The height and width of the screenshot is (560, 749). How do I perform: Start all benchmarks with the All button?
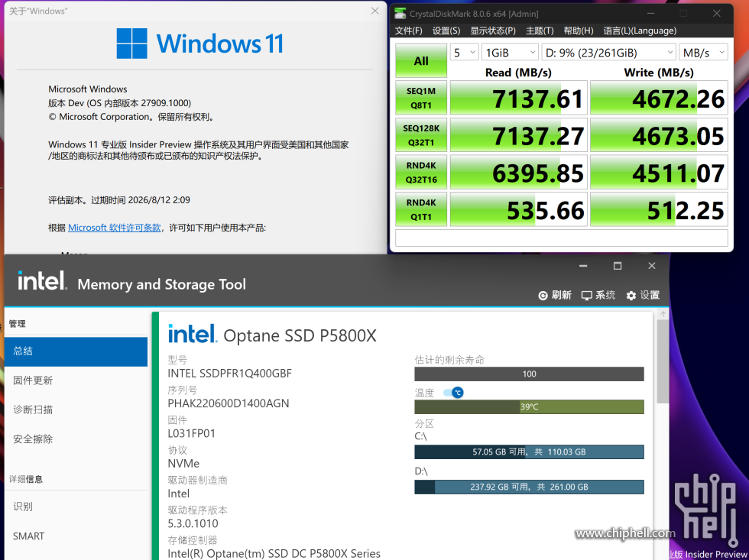pos(421,60)
